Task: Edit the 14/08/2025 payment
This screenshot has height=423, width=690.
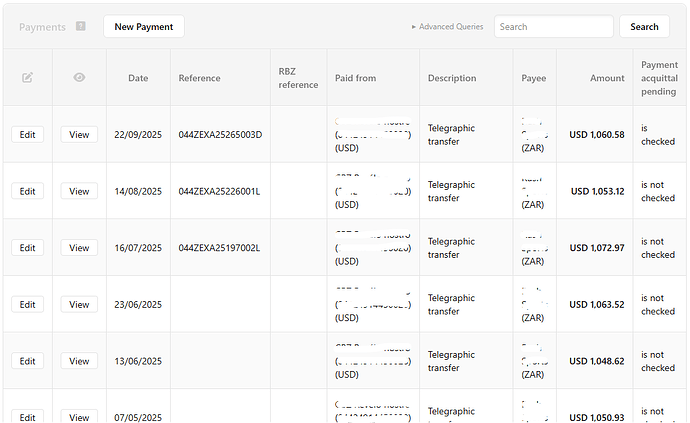Action: [27, 191]
